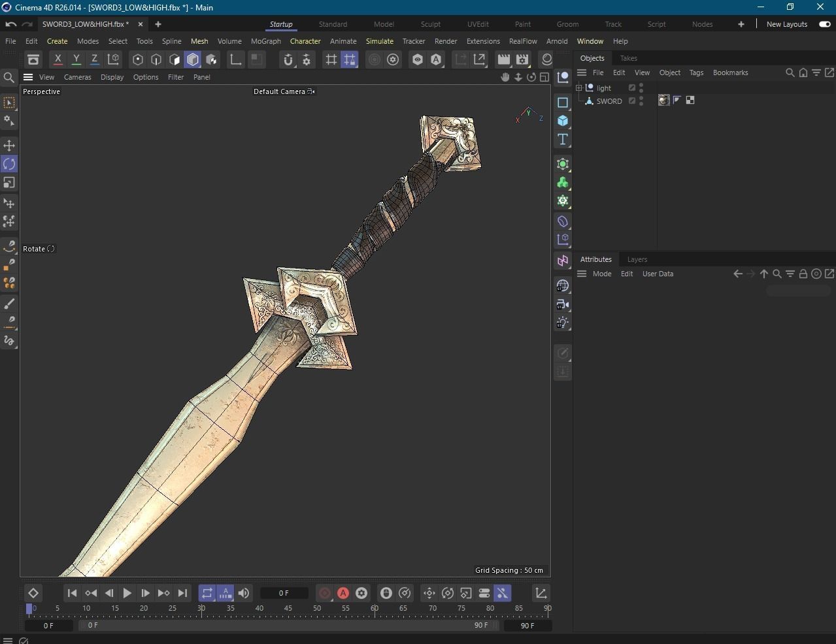This screenshot has width=836, height=644.
Task: Switch to the UVEdit layout tab
Action: [478, 24]
